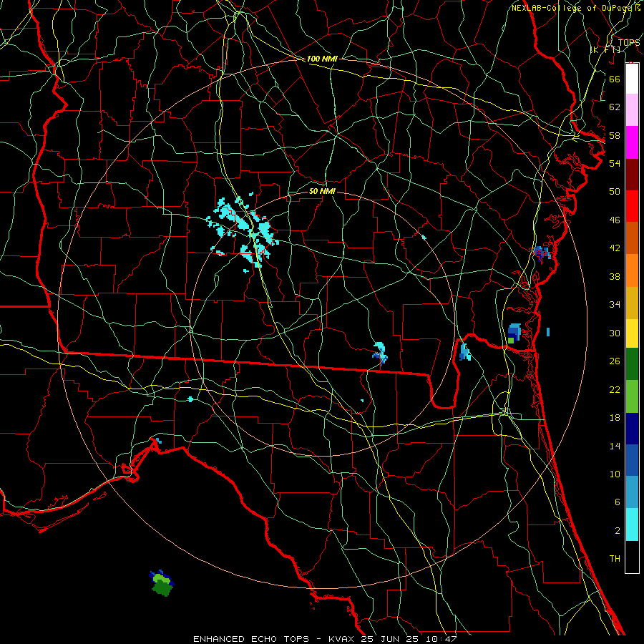Click the legend value "18"
The height and width of the screenshot is (644, 644).
click(615, 418)
